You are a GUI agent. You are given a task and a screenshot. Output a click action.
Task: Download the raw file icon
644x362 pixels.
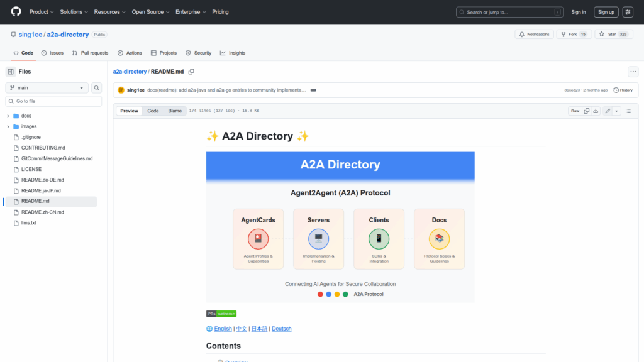point(595,111)
